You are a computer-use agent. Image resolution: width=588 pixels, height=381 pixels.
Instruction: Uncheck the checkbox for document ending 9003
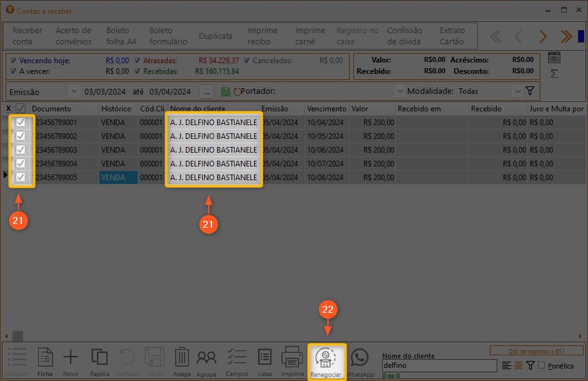pos(21,150)
